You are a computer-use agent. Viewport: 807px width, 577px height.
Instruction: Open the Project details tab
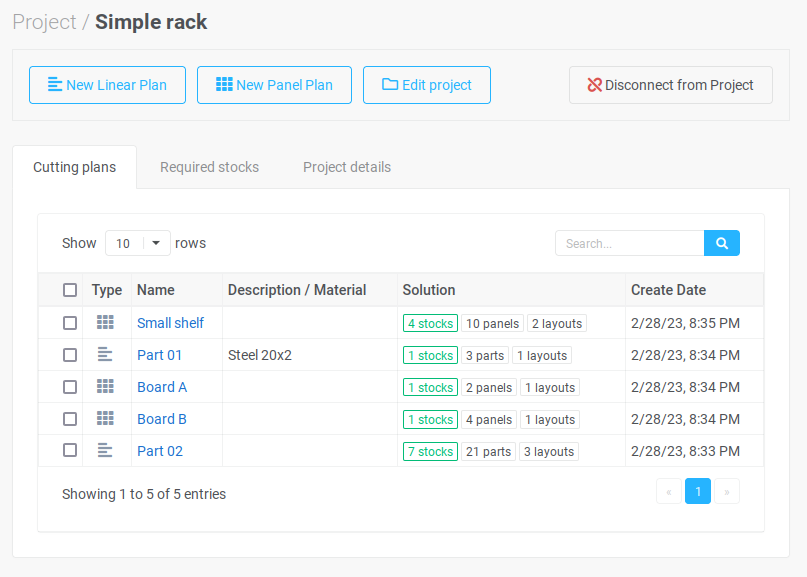[x=347, y=167]
